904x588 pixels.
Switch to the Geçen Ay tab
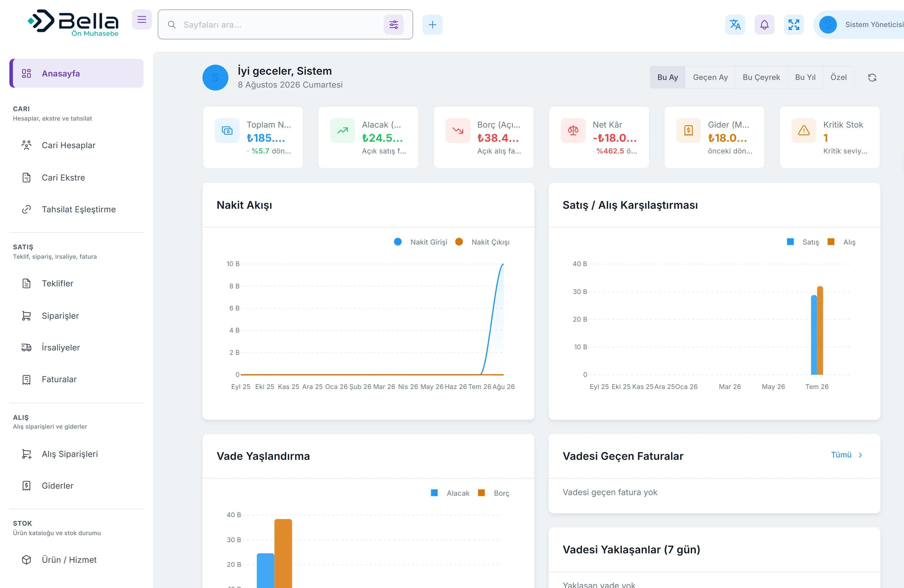(x=710, y=77)
